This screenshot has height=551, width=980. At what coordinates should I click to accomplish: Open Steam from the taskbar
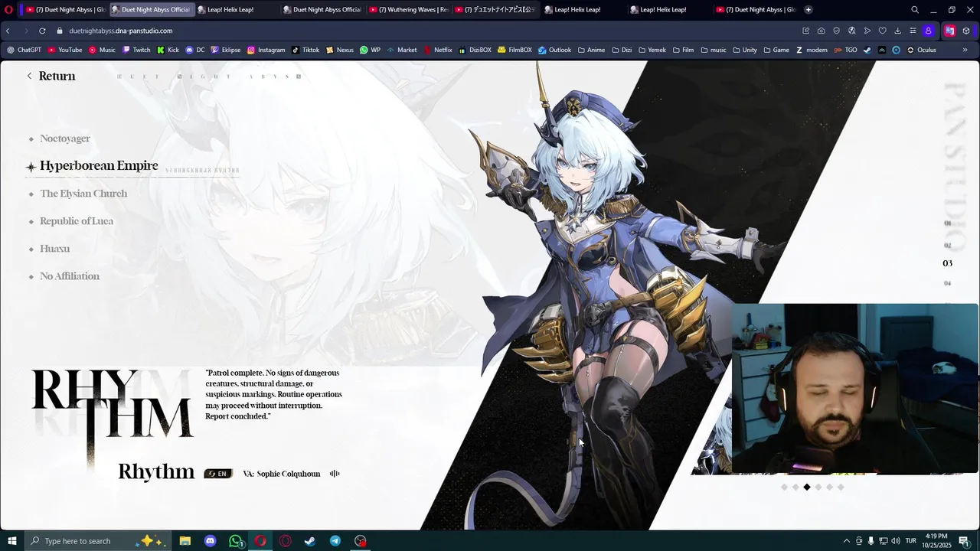tap(310, 541)
